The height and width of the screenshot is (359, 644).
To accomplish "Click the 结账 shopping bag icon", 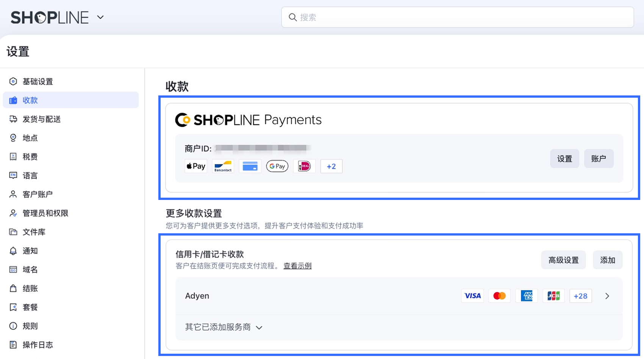I will [13, 288].
